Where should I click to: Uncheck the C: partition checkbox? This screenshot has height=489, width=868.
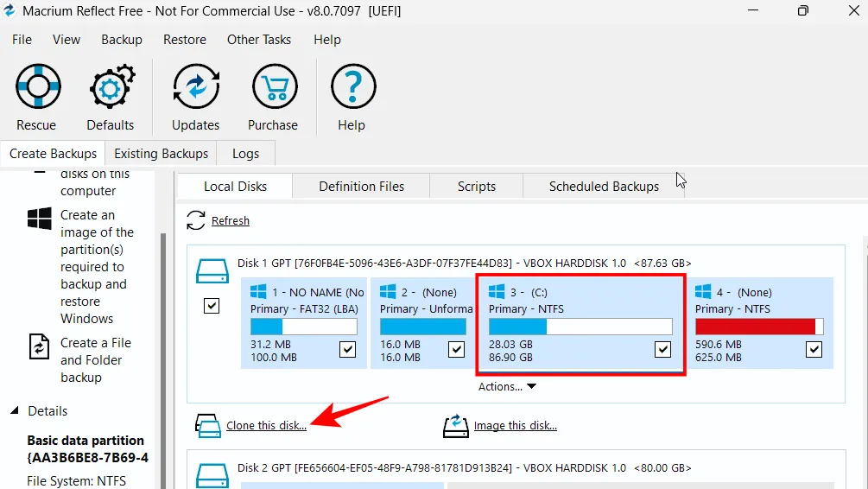tap(662, 349)
